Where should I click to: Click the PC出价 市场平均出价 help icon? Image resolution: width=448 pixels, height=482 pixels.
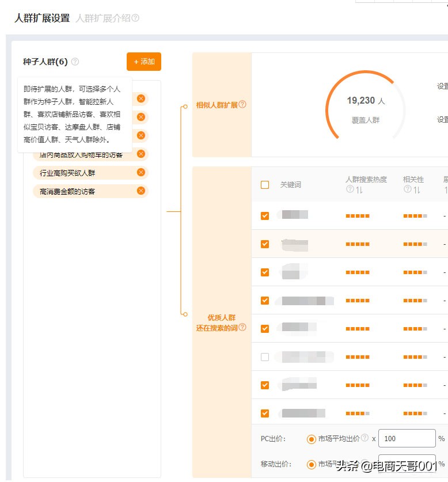tap(365, 438)
